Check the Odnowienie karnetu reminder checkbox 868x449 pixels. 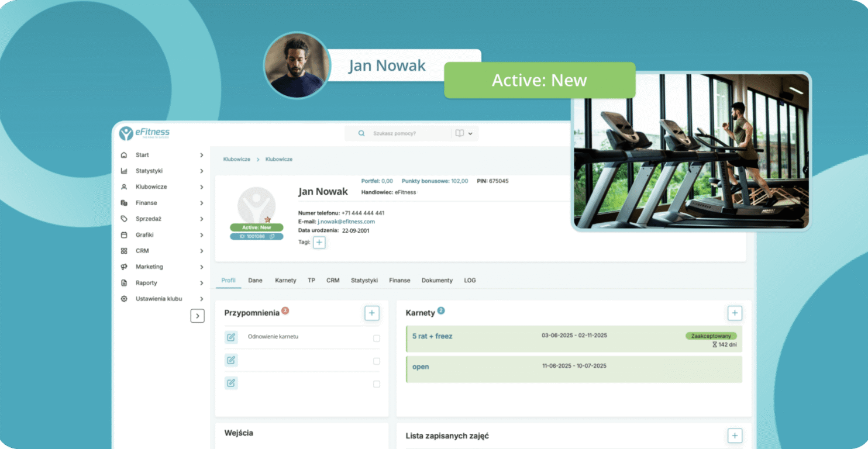click(x=377, y=339)
